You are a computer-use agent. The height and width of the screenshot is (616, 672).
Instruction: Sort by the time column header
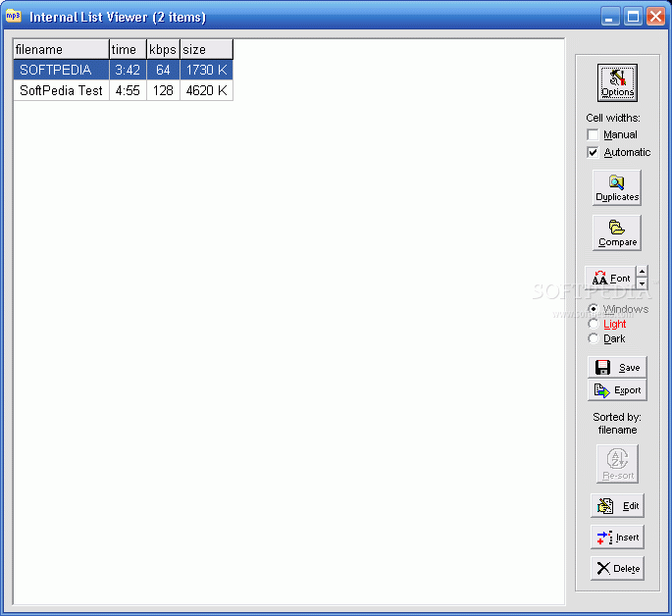click(x=129, y=49)
